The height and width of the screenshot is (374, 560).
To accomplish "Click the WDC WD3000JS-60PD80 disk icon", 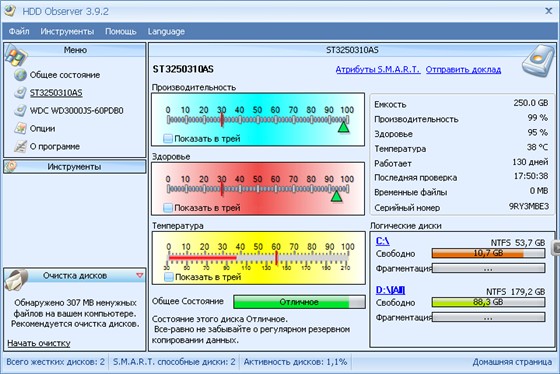I will pos(20,110).
